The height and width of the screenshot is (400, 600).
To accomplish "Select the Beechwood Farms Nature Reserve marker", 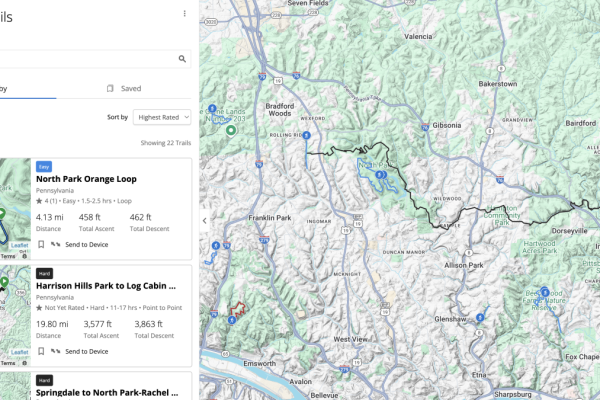I will [x=545, y=292].
